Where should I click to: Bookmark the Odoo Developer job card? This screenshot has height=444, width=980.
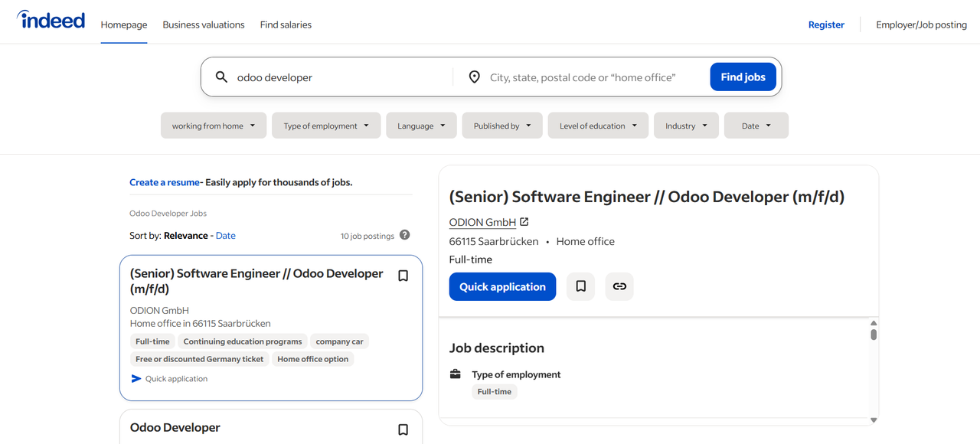(403, 430)
